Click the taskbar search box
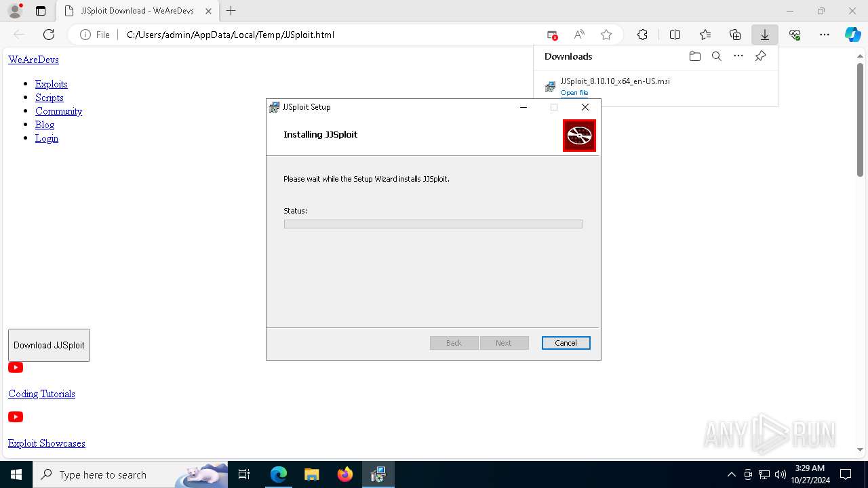The width and height of the screenshot is (868, 488). 130,474
